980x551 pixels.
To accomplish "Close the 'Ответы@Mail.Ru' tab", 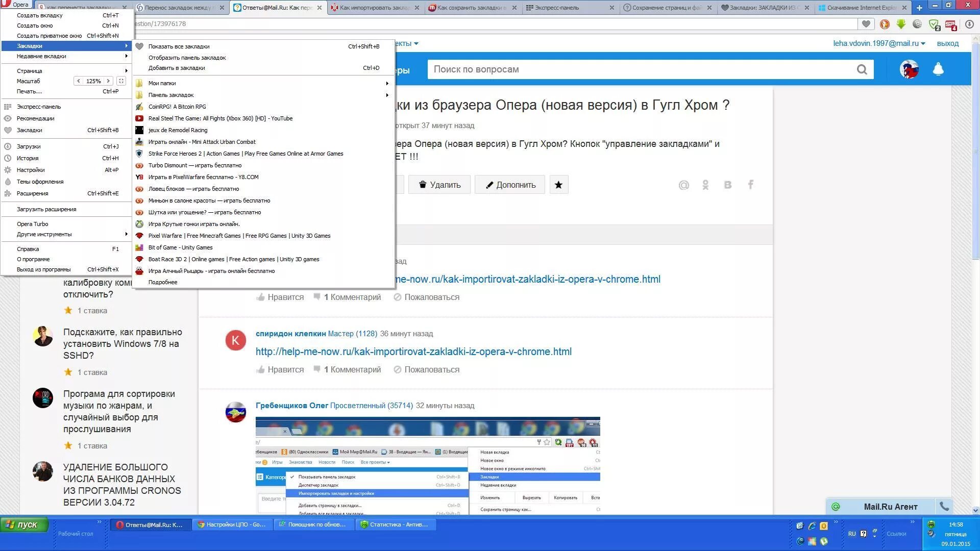I will click(320, 8).
